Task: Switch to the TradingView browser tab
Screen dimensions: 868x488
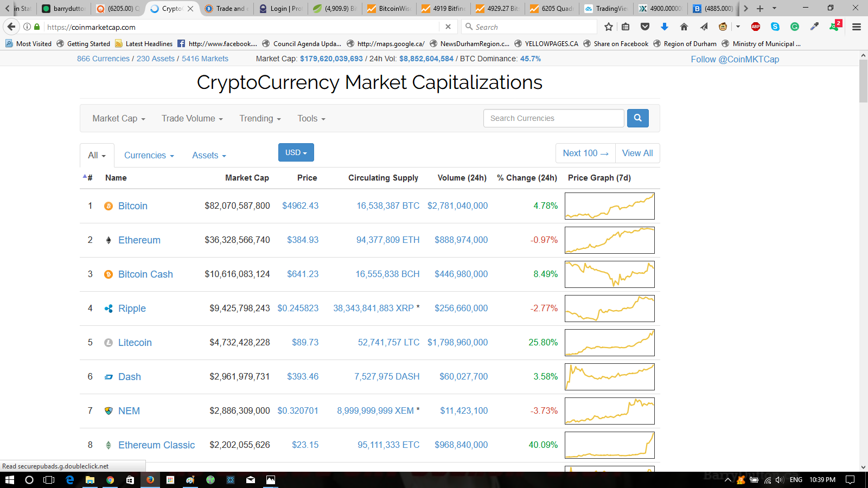Action: coord(607,9)
